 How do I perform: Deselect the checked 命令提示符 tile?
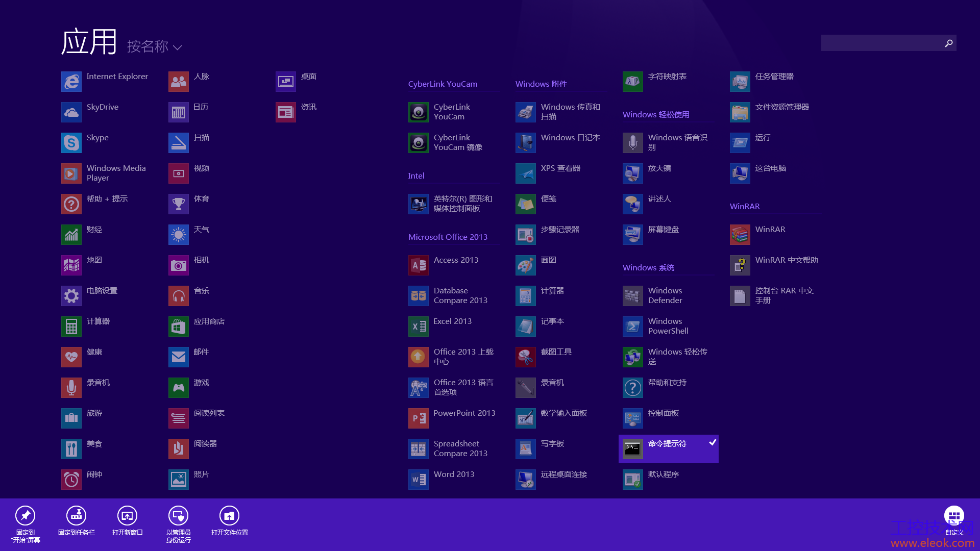[669, 449]
